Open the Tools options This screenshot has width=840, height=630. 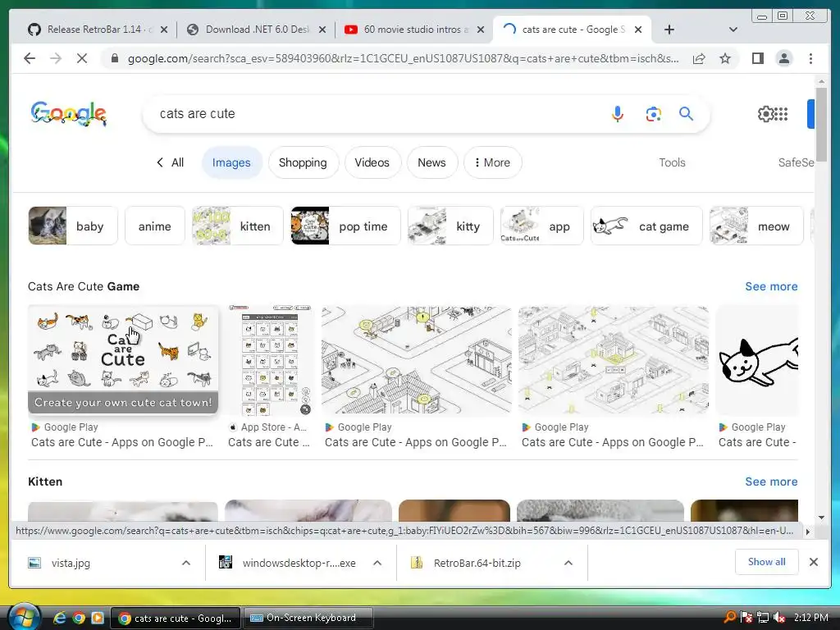(672, 162)
